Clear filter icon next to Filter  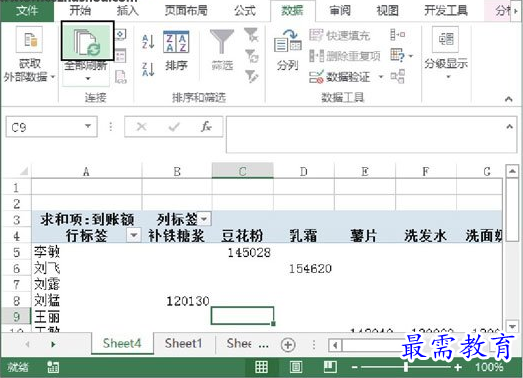click(x=251, y=35)
